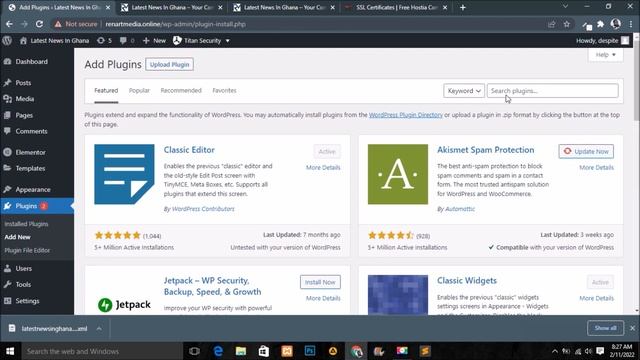Click the WordPress logo in admin bar
Image resolution: width=640 pixels, height=360 pixels.
click(x=7, y=40)
